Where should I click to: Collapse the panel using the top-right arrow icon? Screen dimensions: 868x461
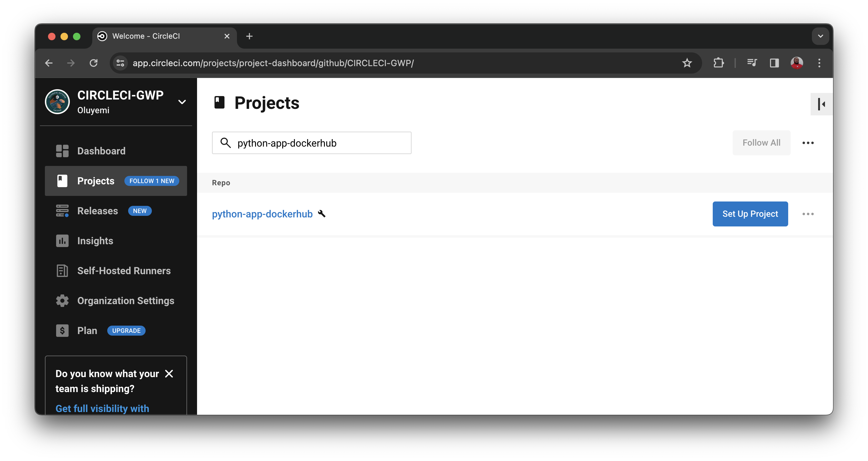pyautogui.click(x=821, y=104)
